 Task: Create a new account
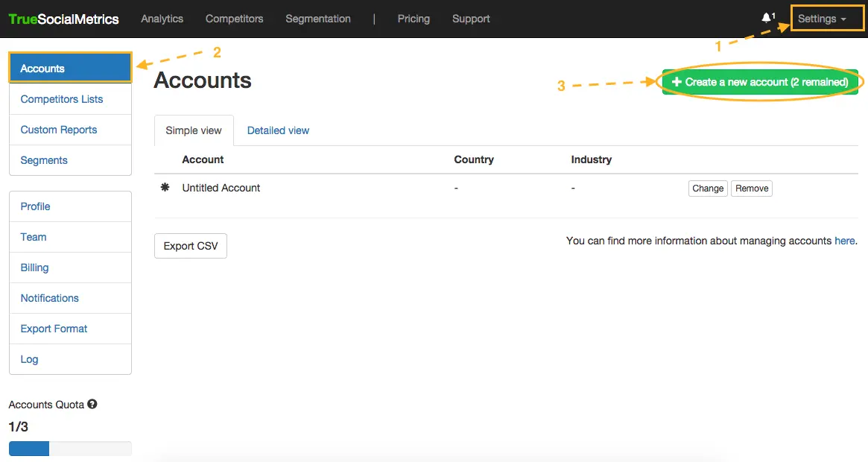click(760, 82)
